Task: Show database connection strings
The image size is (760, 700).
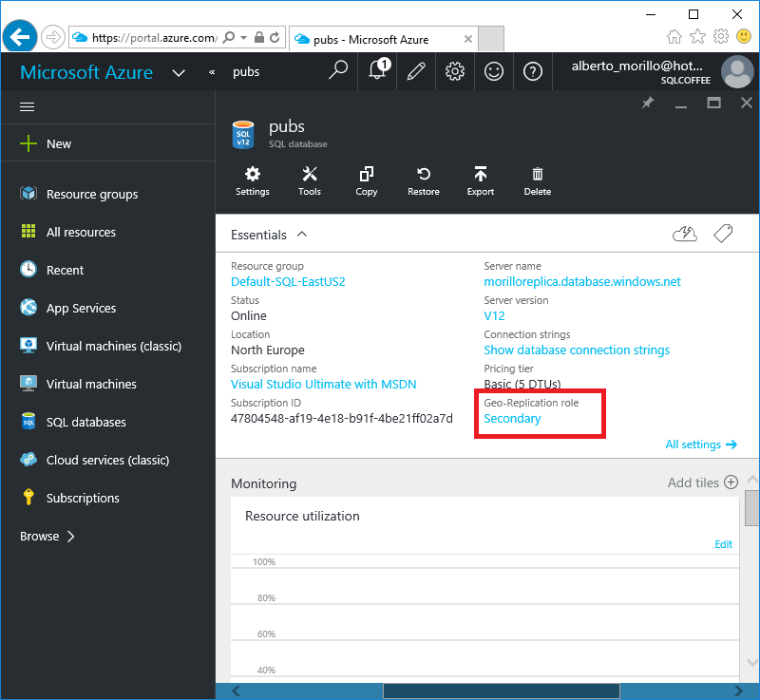Action: point(577,350)
